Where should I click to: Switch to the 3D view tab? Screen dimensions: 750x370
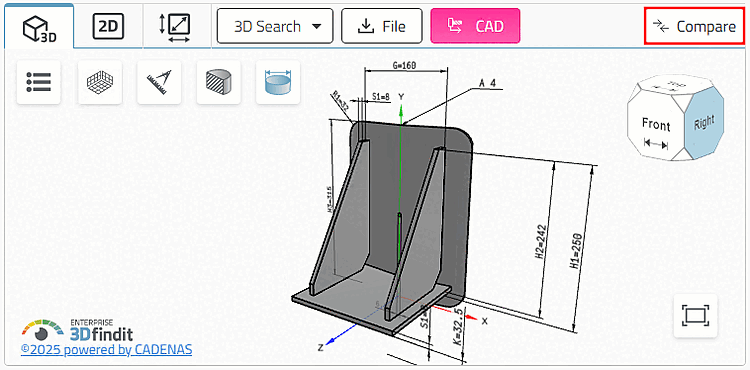coord(39,26)
